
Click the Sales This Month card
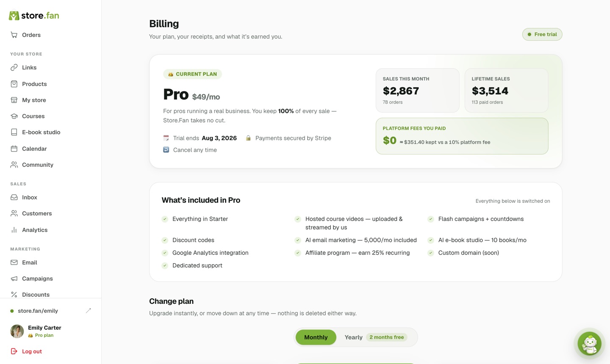[418, 91]
